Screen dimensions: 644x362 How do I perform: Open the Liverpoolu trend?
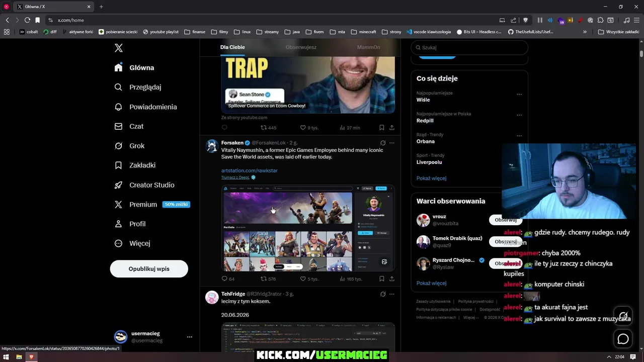click(429, 162)
